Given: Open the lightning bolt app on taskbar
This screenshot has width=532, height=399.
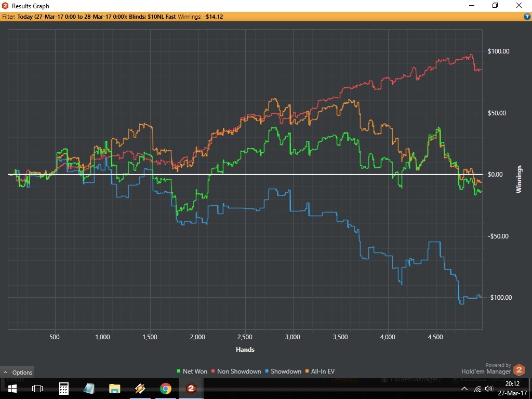Looking at the screenshot, I should point(140,389).
